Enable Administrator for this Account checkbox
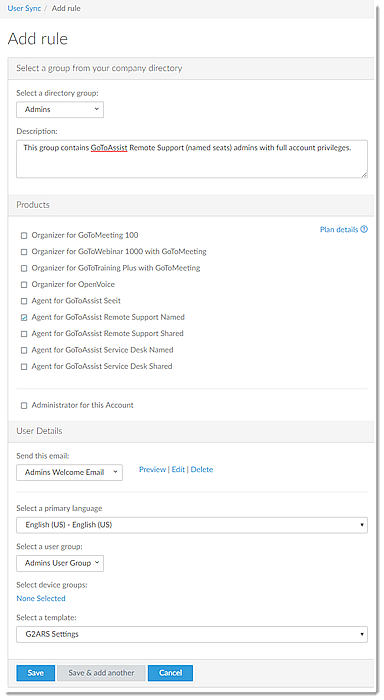Viewport: 384px width, 700px height. click(x=24, y=406)
